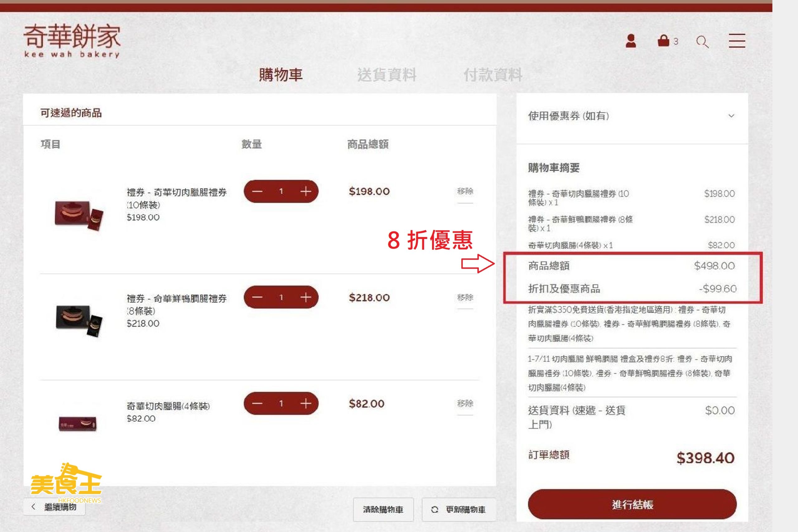Click the Kee Wah Bakery logo
The image size is (798, 532).
[x=72, y=41]
